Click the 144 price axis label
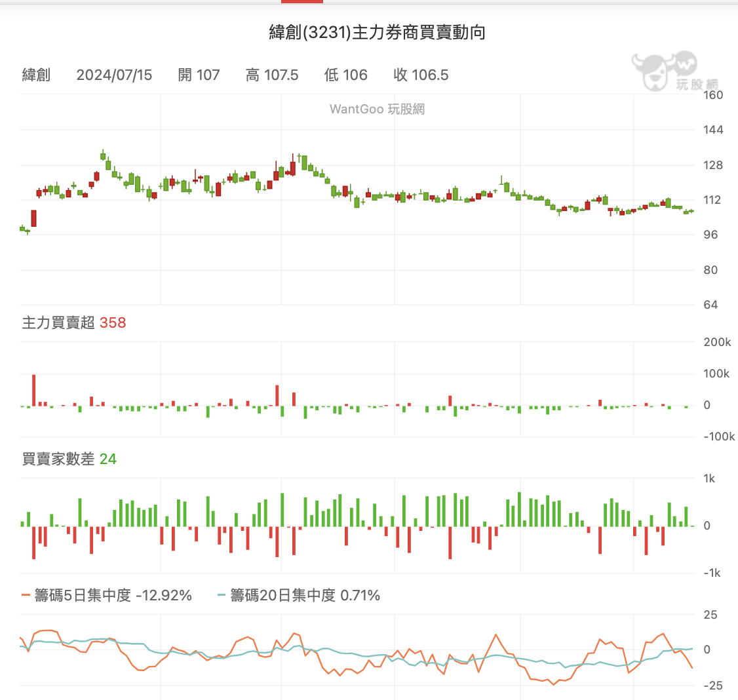The height and width of the screenshot is (700, 738). pos(712,130)
